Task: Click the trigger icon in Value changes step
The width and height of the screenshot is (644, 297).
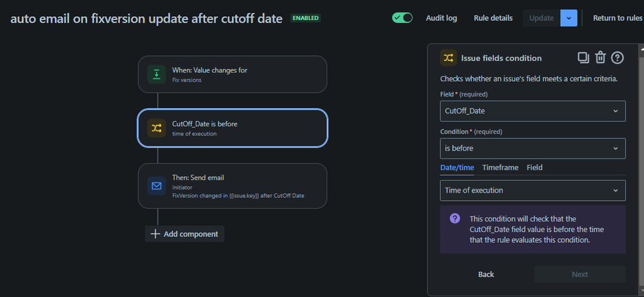Action: (x=157, y=74)
